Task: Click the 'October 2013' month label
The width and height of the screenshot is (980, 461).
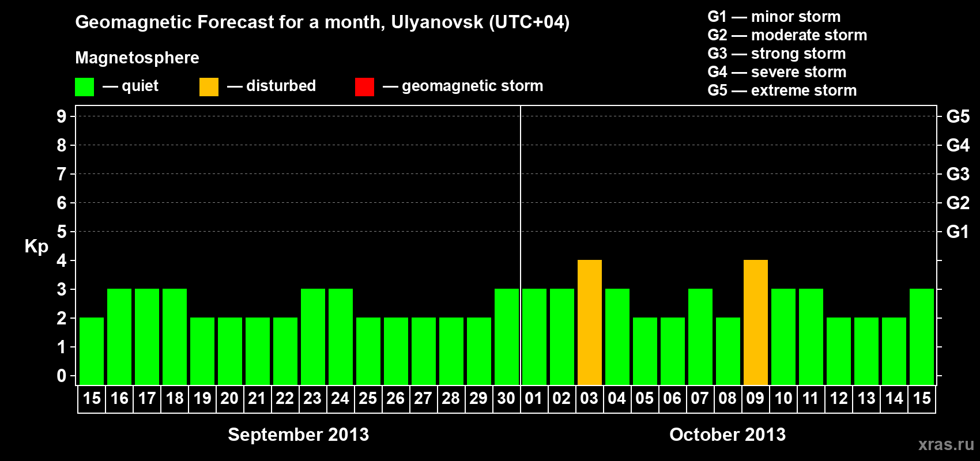Action: (x=728, y=434)
